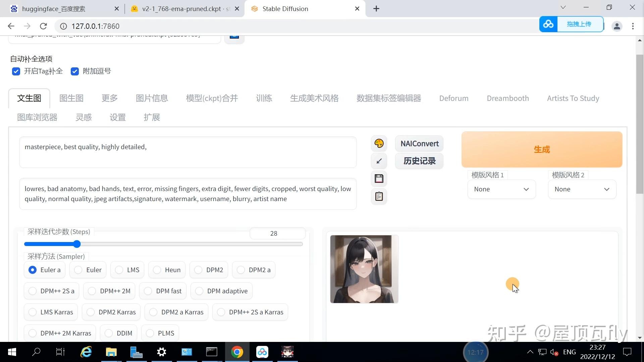
Task: Open the Settings gear on the taskbar
Action: [x=162, y=352]
